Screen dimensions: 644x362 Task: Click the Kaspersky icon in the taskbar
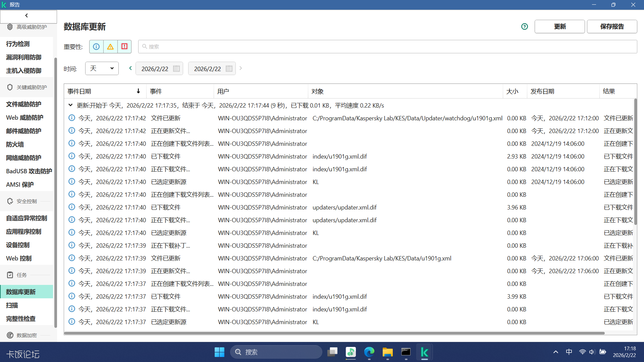coord(424,352)
